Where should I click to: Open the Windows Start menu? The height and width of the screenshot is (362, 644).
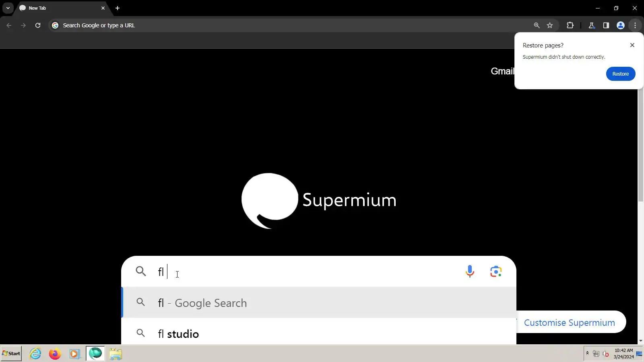pos(11,354)
